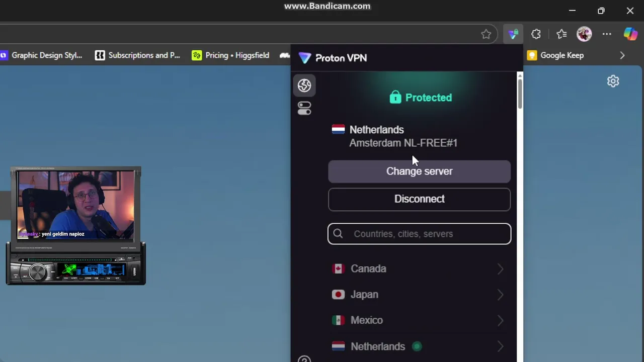Expand the Canada server list chevron
Screen dimensions: 644x362
click(x=500, y=269)
